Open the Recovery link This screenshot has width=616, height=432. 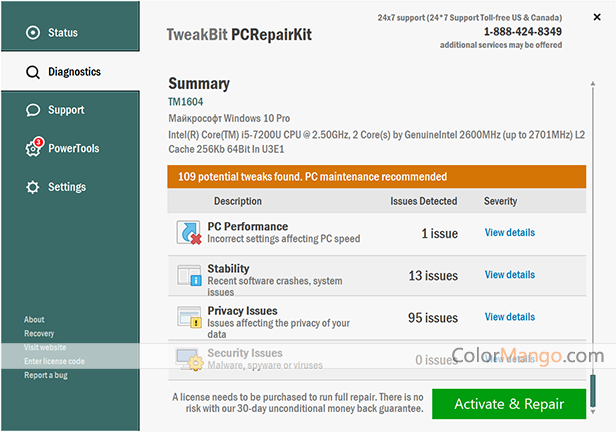click(39, 333)
